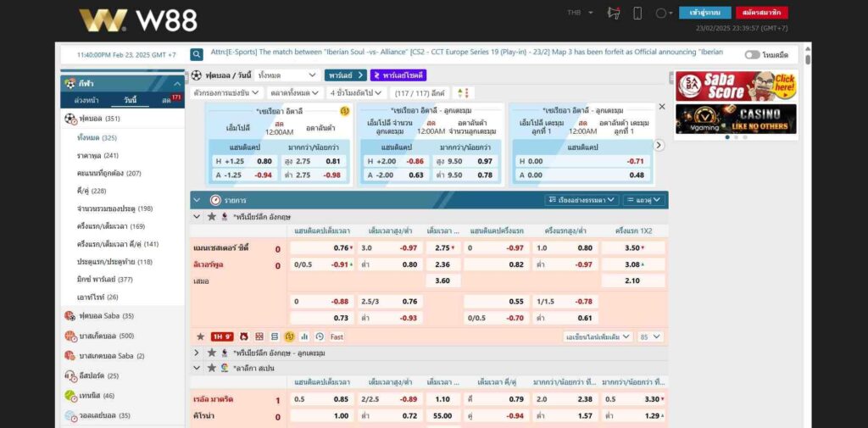Open the mobile phone icon in header
This screenshot has width=868, height=428.
637,13
